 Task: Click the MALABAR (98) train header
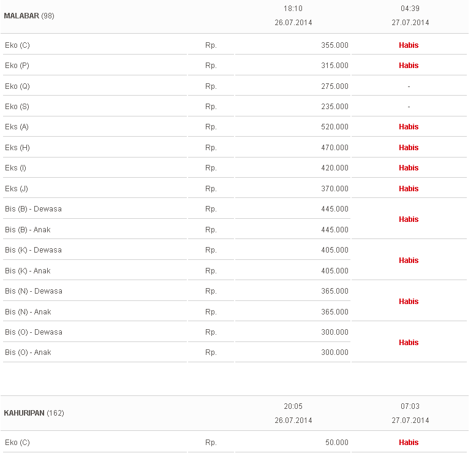[29, 15]
